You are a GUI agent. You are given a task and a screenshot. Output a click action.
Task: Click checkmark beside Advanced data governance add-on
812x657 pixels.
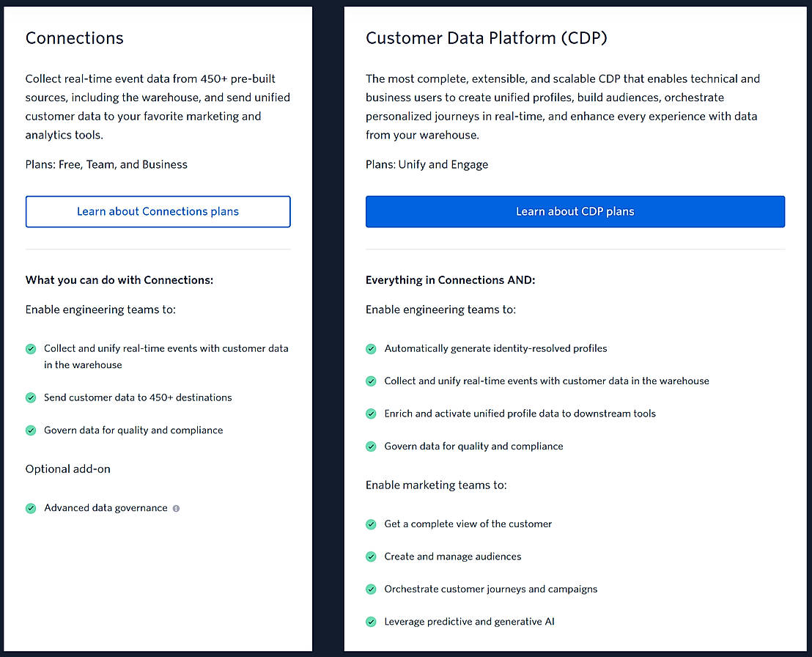coord(31,508)
